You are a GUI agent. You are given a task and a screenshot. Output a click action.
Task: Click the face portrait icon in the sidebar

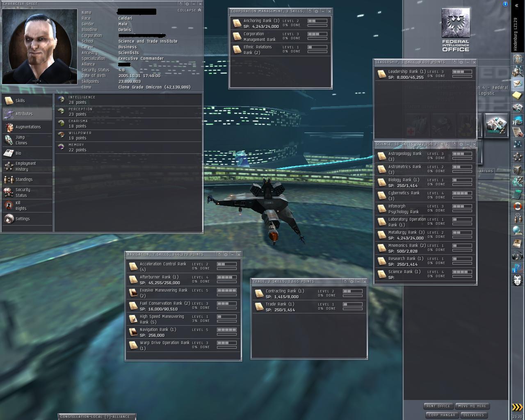(x=518, y=281)
